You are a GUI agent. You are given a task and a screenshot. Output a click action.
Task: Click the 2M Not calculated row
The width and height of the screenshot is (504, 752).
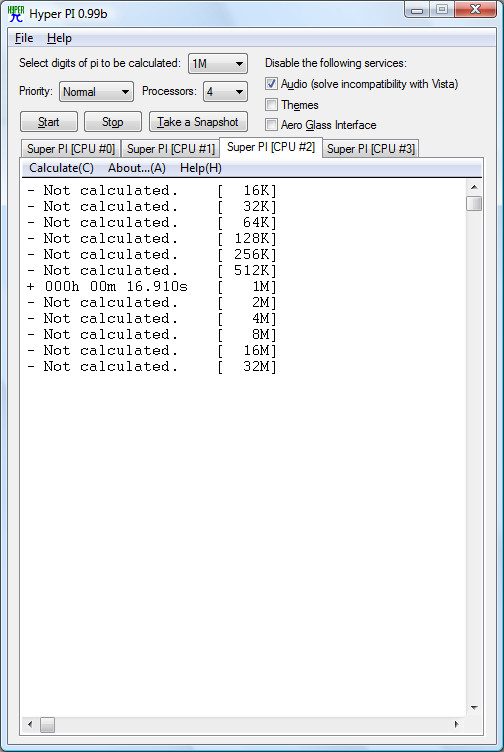(152, 303)
